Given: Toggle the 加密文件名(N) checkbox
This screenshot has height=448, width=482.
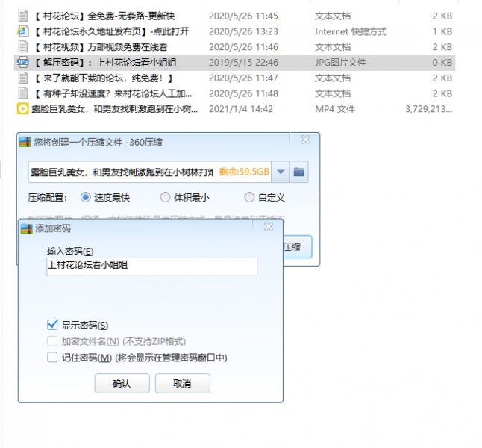Looking at the screenshot, I should tap(52, 341).
